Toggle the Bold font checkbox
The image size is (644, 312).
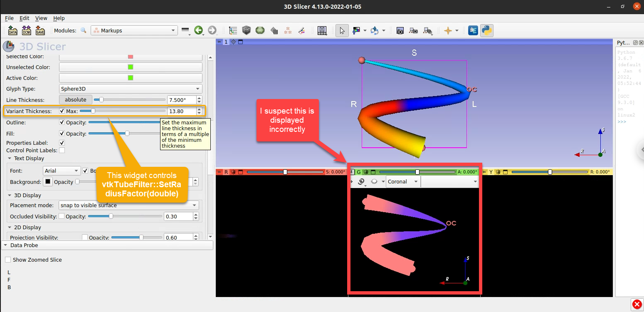click(x=86, y=171)
